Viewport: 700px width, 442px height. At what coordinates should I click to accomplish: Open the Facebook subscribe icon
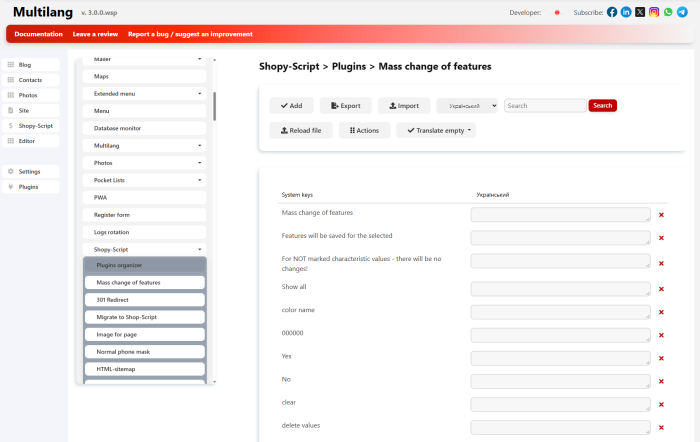click(612, 12)
